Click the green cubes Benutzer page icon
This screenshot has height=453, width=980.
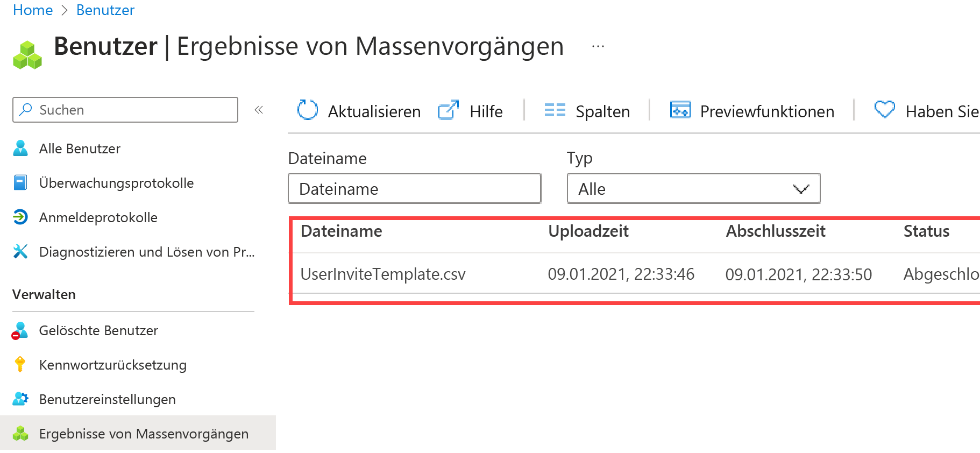[x=27, y=55]
